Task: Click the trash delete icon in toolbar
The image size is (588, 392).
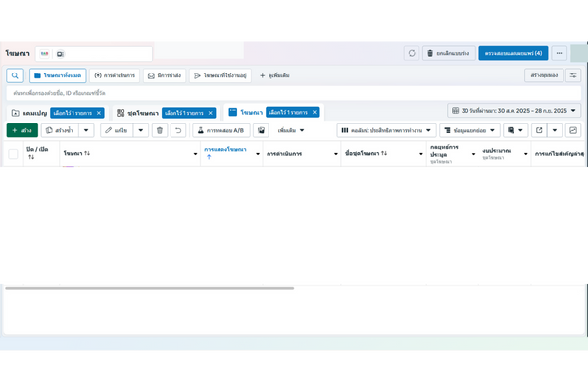Action: pyautogui.click(x=159, y=130)
